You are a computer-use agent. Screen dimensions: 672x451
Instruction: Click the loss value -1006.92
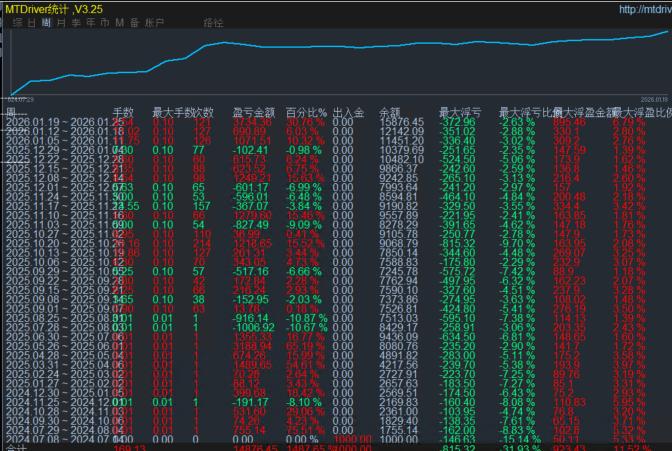point(253,328)
